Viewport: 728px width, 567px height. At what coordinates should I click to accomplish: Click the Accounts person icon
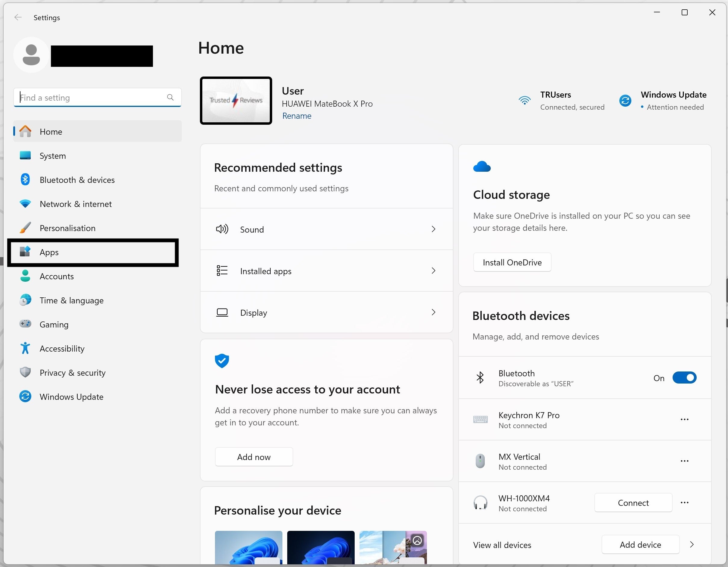[x=25, y=276]
